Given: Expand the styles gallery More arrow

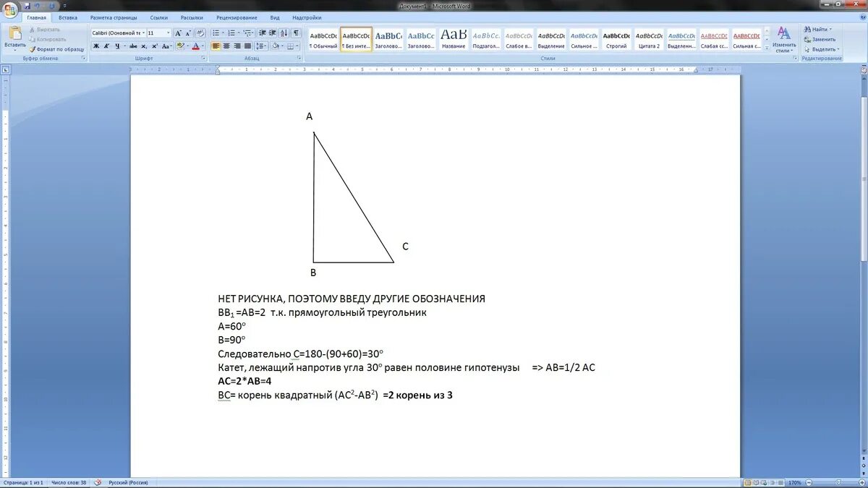Looking at the screenshot, I should click(767, 48).
